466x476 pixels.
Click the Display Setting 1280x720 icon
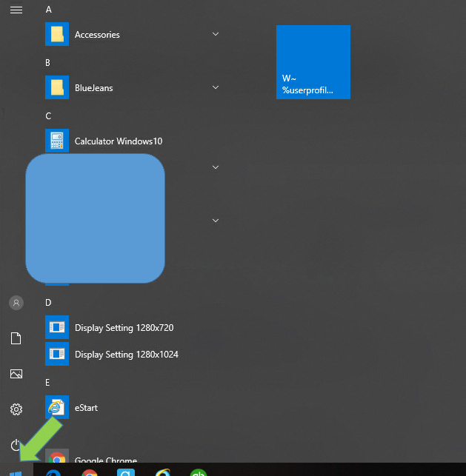point(57,327)
